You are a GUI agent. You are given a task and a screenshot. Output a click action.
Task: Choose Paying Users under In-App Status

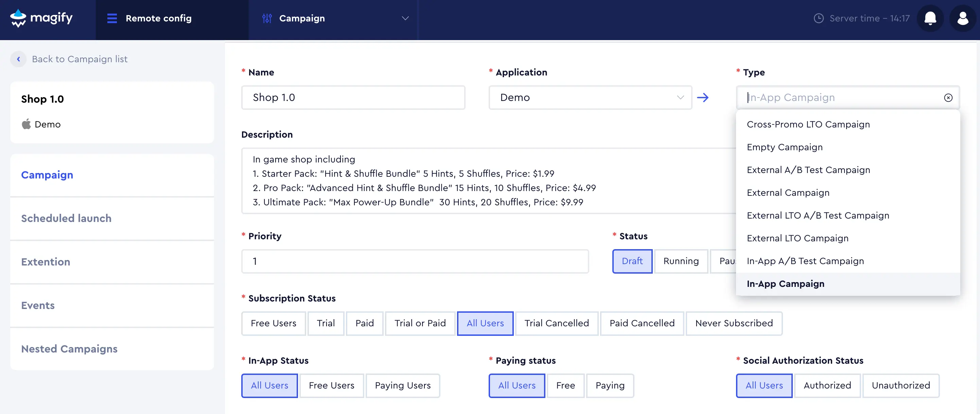[x=402, y=385]
